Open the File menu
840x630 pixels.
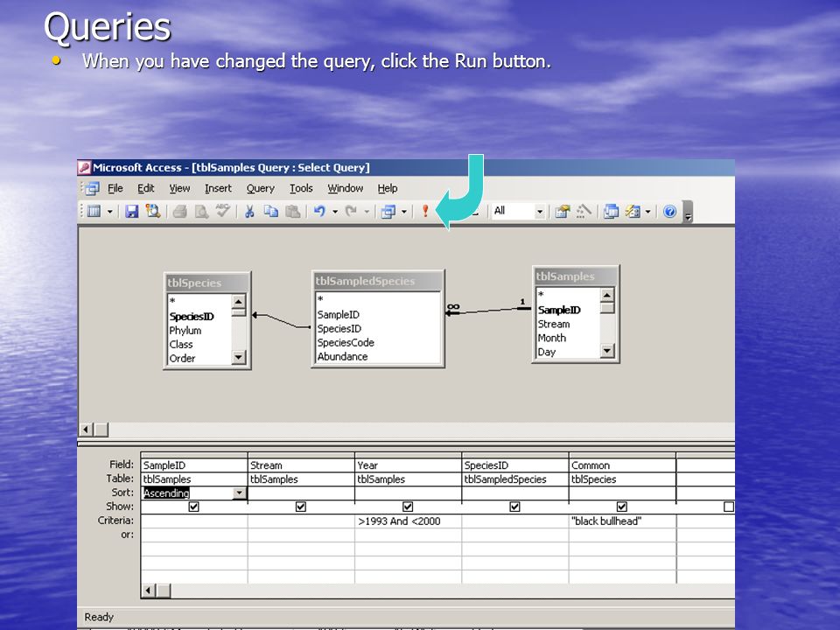pyautogui.click(x=115, y=188)
